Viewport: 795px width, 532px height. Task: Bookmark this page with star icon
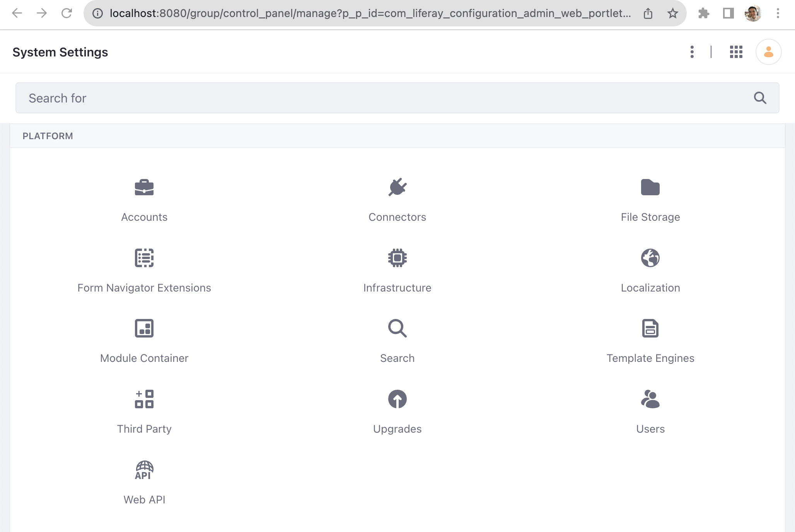coord(672,14)
